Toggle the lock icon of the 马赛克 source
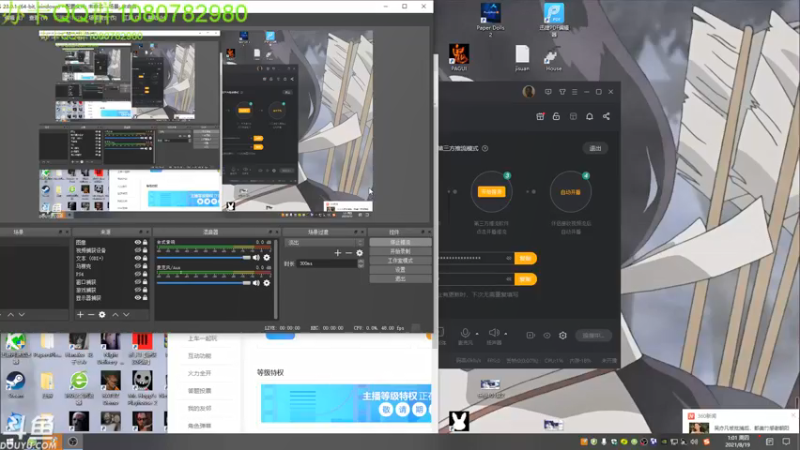This screenshot has height=450, width=800. tap(145, 266)
